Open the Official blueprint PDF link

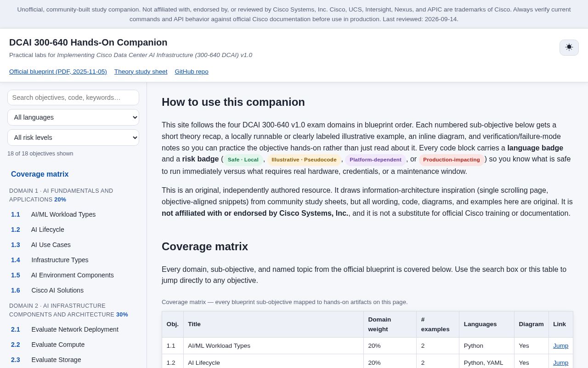pos(58,71)
